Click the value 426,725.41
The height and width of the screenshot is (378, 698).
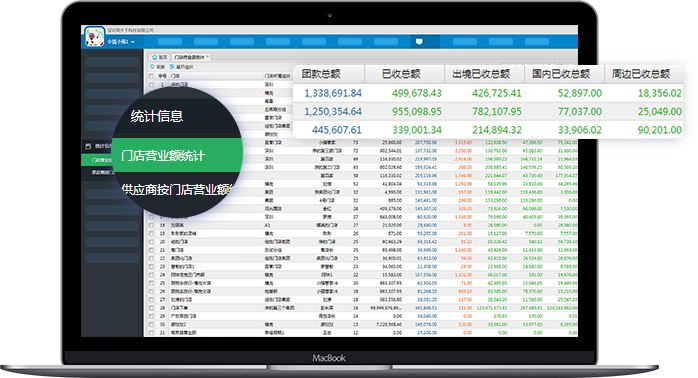[x=497, y=93]
